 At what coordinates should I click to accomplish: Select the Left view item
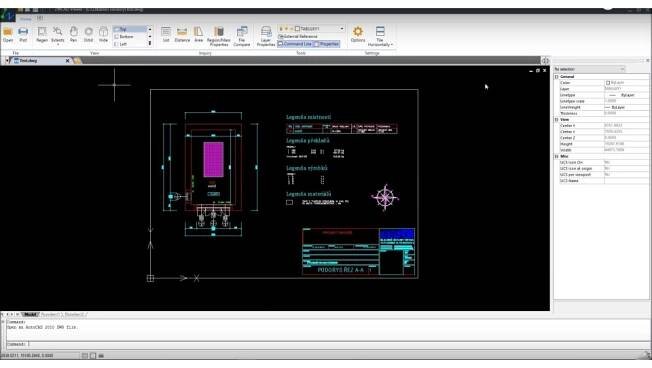(x=130, y=44)
